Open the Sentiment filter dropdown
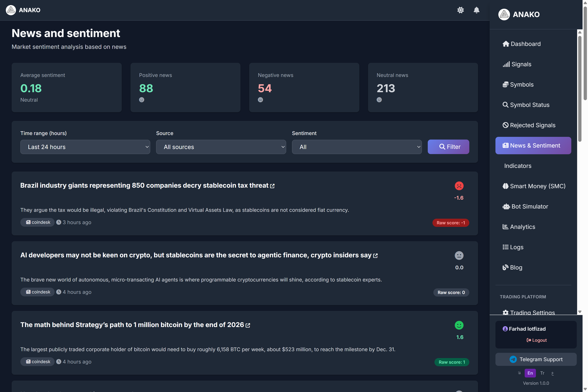 coord(356,147)
